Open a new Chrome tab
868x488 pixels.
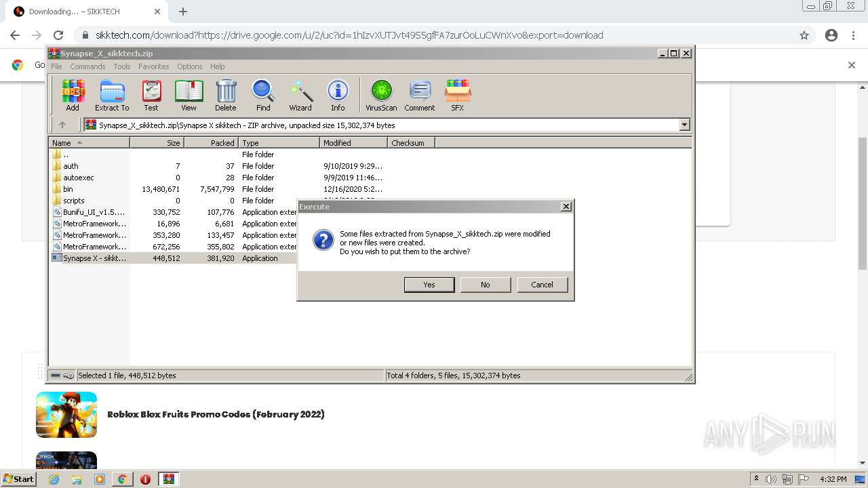click(183, 12)
